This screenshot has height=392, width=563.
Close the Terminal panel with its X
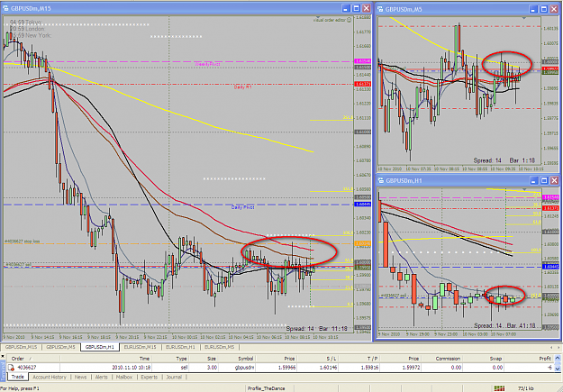point(2,356)
